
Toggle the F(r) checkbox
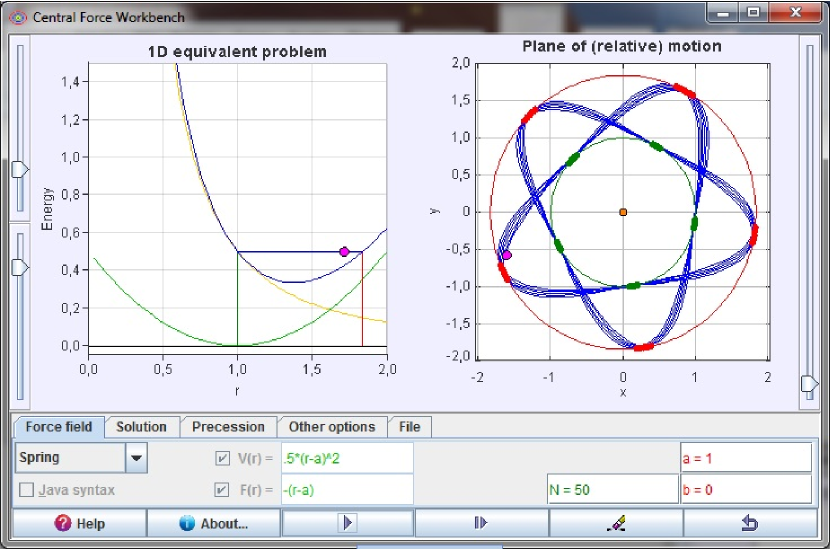[222, 490]
